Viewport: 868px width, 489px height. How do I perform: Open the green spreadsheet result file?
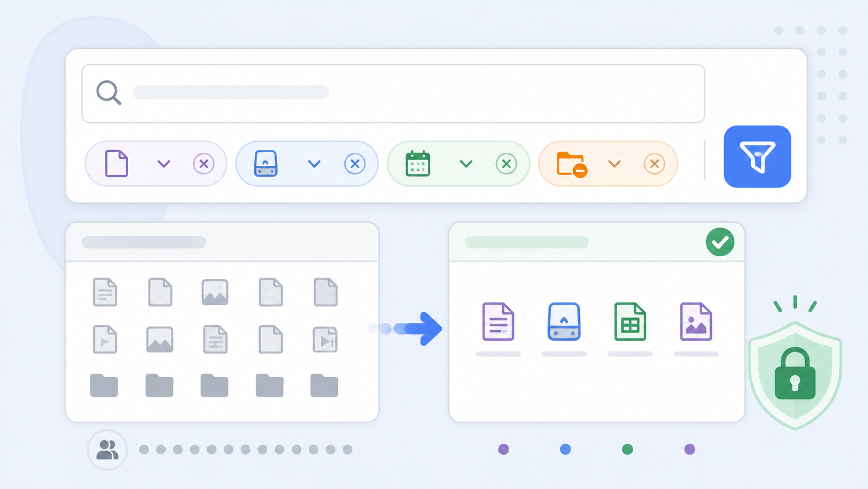coord(630,322)
